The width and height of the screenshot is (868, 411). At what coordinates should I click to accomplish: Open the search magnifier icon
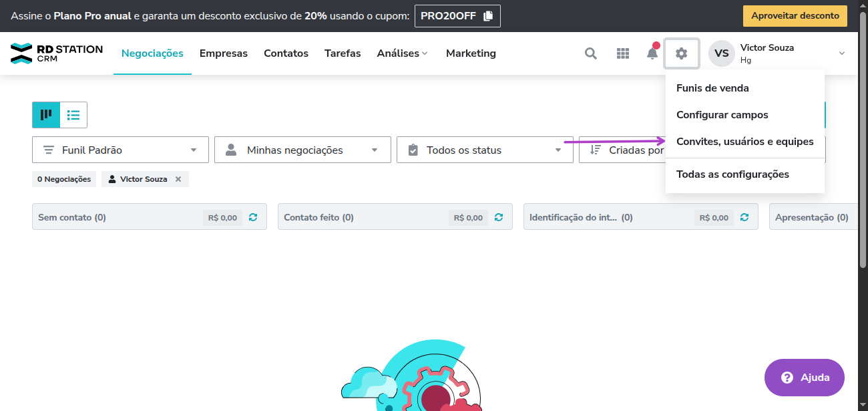[x=591, y=53]
